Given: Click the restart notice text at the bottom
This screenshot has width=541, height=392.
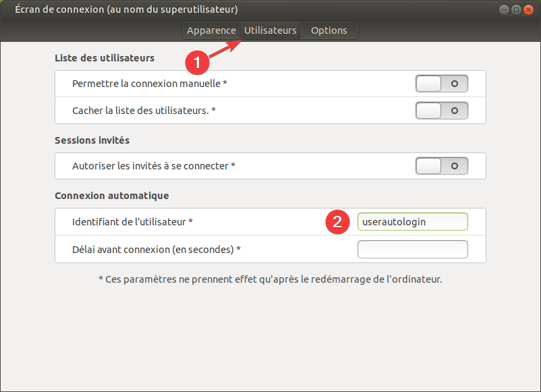Looking at the screenshot, I should pyautogui.click(x=270, y=279).
